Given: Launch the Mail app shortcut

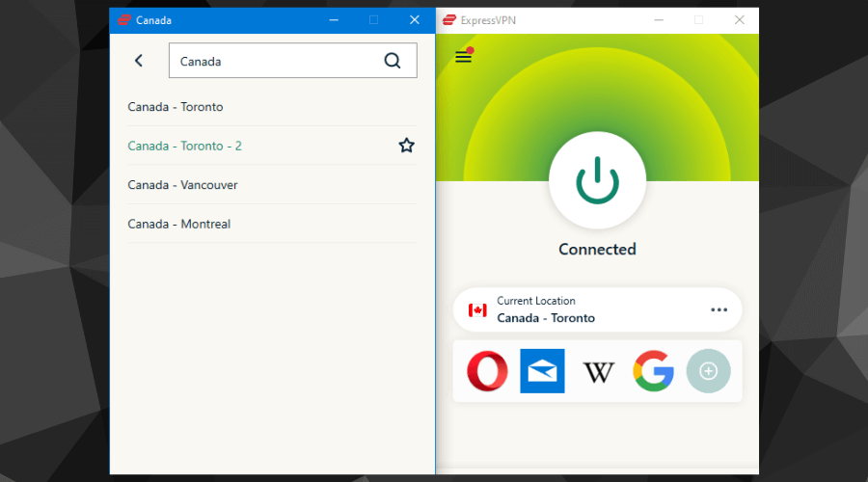Looking at the screenshot, I should [542, 371].
